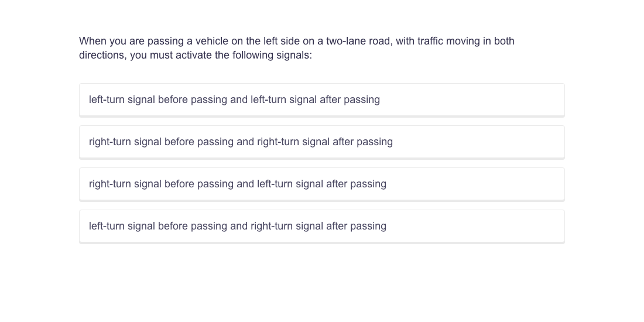
Task: Select the left-turn before, right-turn after answer
Action: pos(321,226)
